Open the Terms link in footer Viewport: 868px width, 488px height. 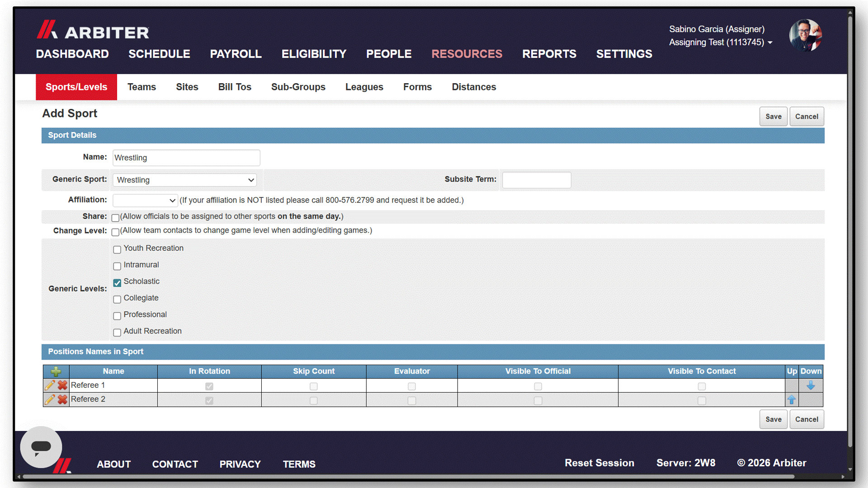[x=299, y=464]
